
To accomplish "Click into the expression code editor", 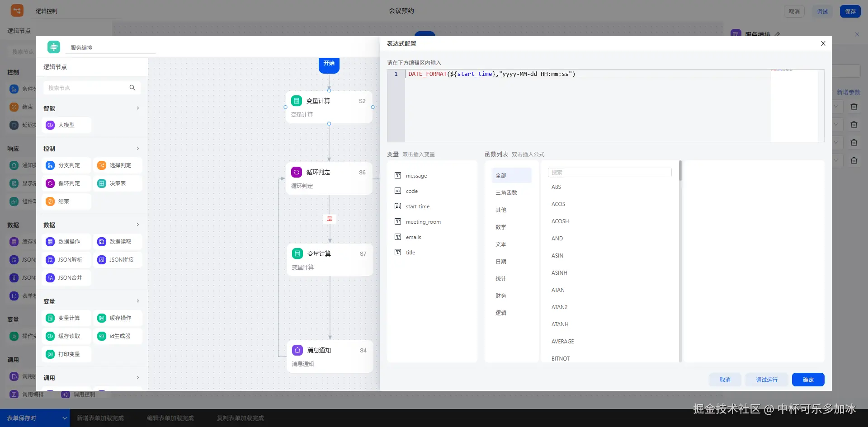I will coord(588,106).
